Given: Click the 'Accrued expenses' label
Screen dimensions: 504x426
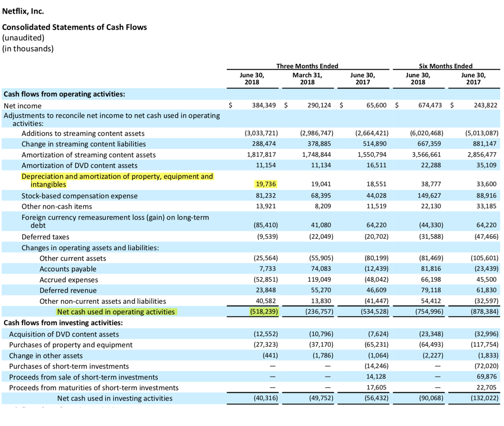Looking at the screenshot, I should click(69, 280).
